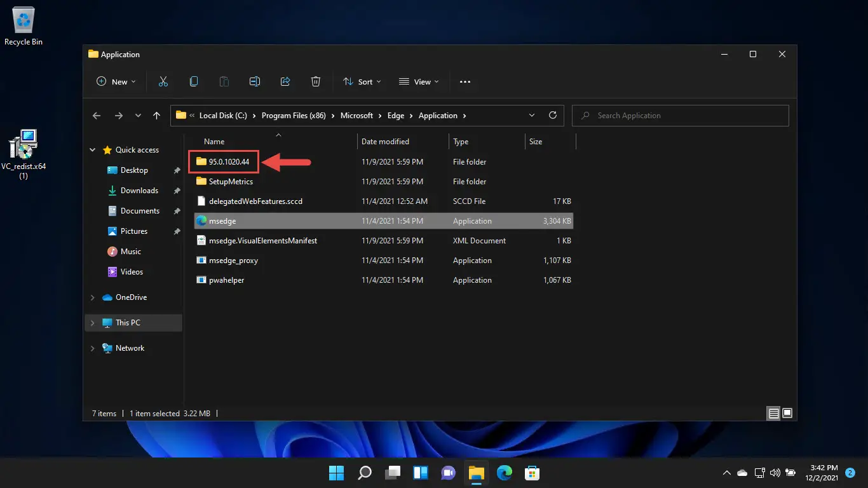Go forward with the right arrow
Screen dimensions: 868x488
pos(118,116)
